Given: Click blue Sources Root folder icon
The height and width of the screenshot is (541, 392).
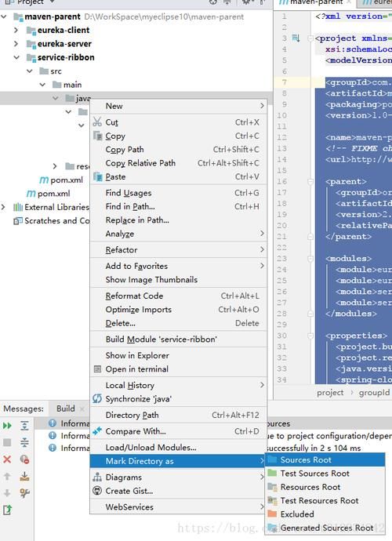Looking at the screenshot, I should [273, 459].
